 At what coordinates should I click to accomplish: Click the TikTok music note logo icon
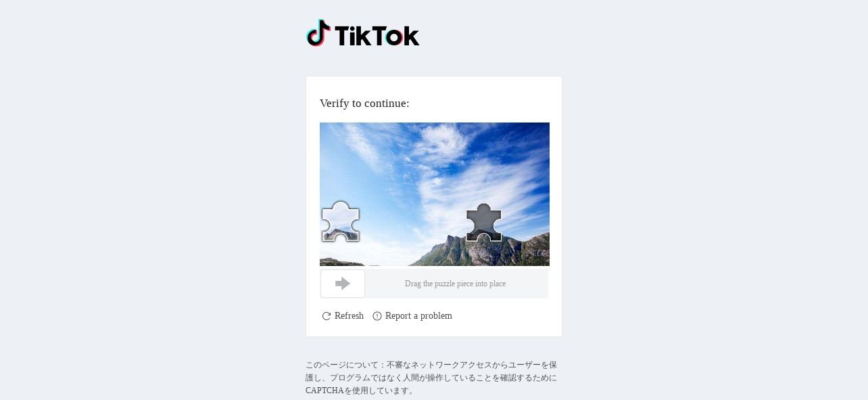click(x=318, y=33)
